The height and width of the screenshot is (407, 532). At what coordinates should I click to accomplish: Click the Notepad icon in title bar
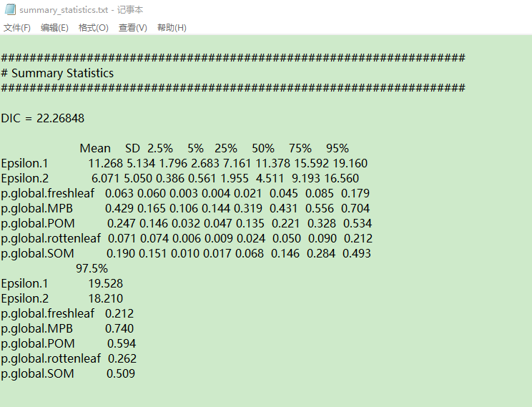coord(9,10)
